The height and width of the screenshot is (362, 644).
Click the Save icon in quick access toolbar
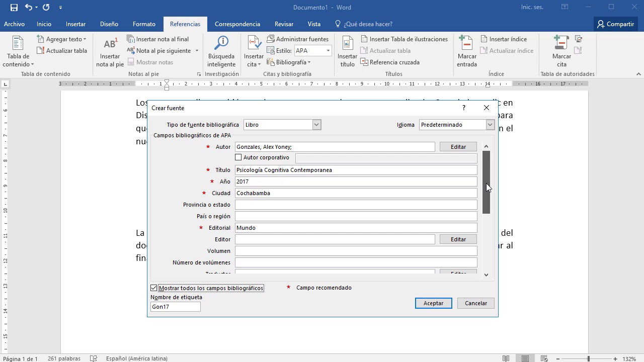click(14, 8)
